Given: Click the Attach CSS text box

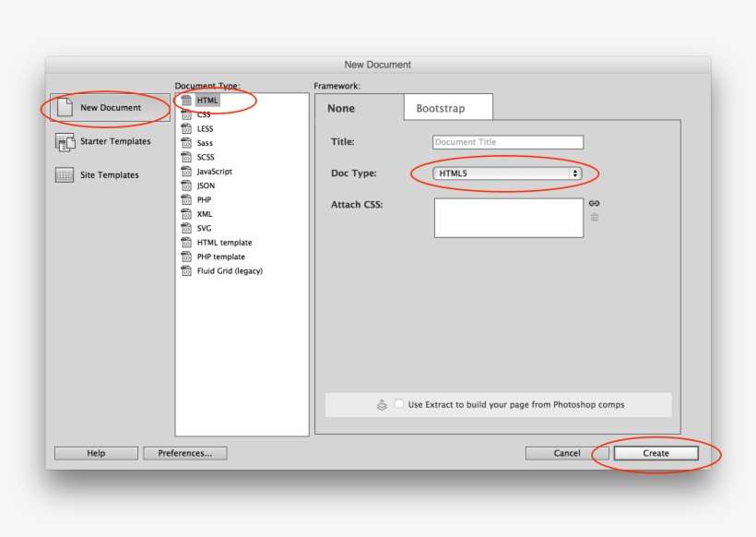Looking at the screenshot, I should pyautogui.click(x=508, y=219).
